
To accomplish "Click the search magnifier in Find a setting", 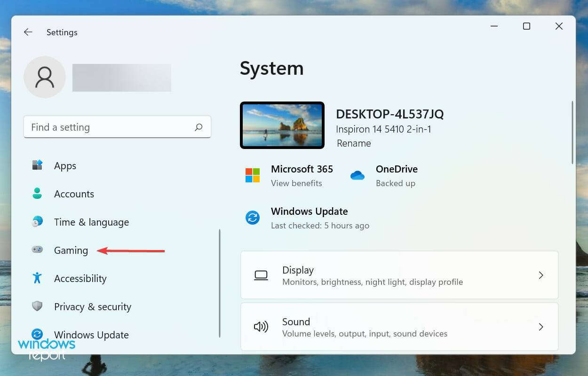I will (x=199, y=127).
